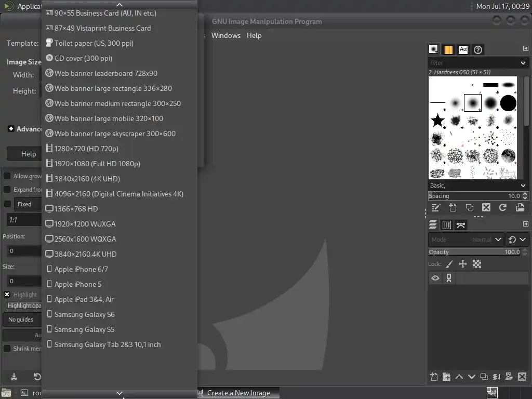Expand the brush filter tag dropdown
532x399 pixels.
coord(523,63)
